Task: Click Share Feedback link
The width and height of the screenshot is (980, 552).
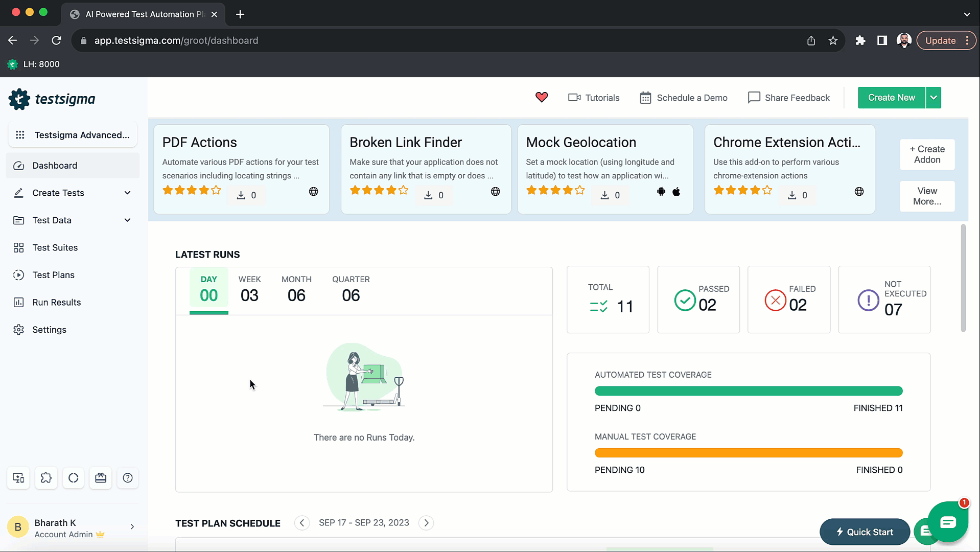Action: tap(789, 98)
